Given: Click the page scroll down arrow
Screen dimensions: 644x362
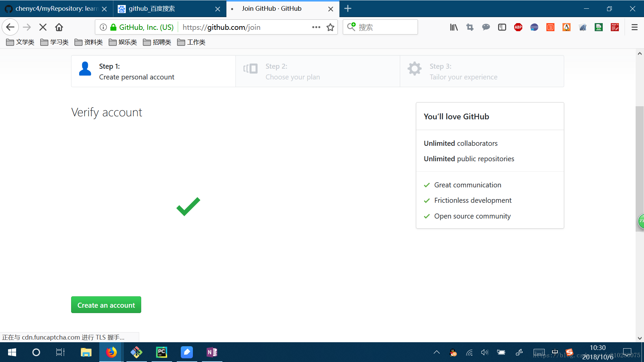Looking at the screenshot, I should (640, 338).
